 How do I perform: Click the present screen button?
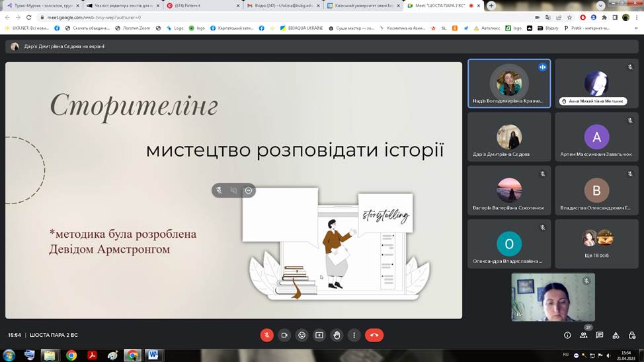319,335
